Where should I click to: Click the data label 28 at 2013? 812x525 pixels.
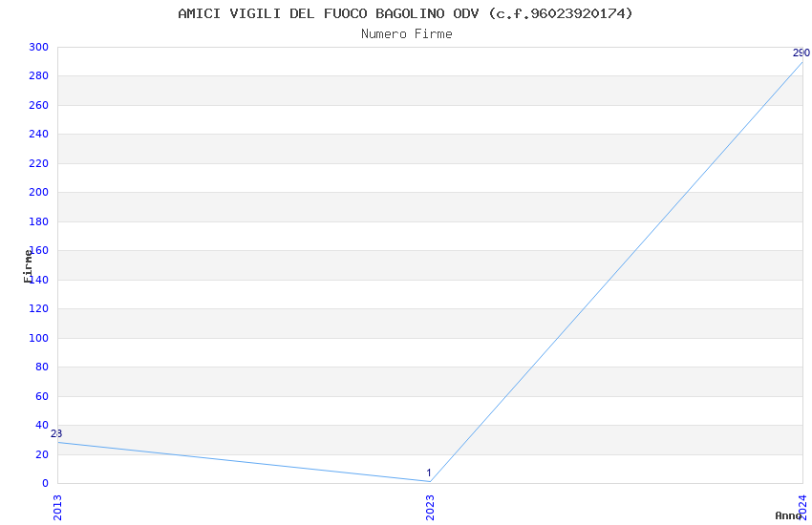[x=56, y=433]
